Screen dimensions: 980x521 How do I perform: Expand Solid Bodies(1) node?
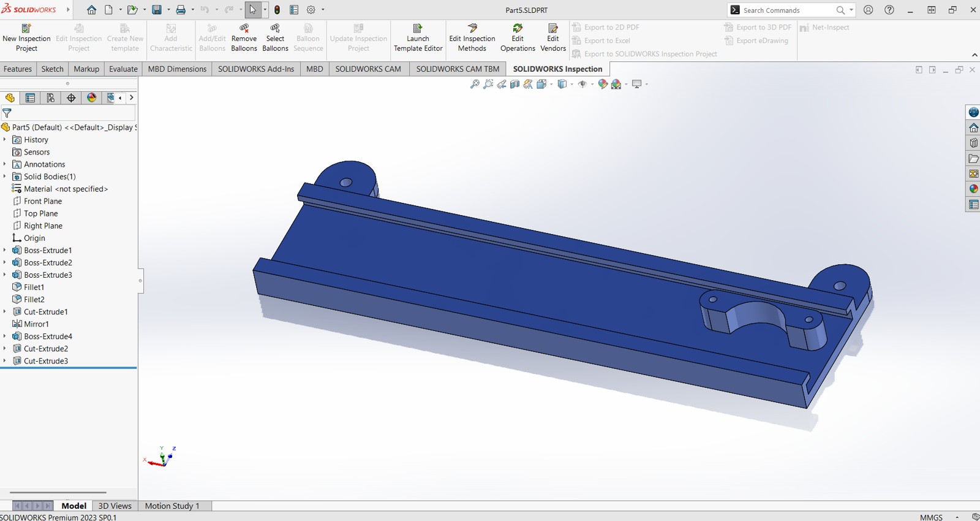pyautogui.click(x=5, y=177)
